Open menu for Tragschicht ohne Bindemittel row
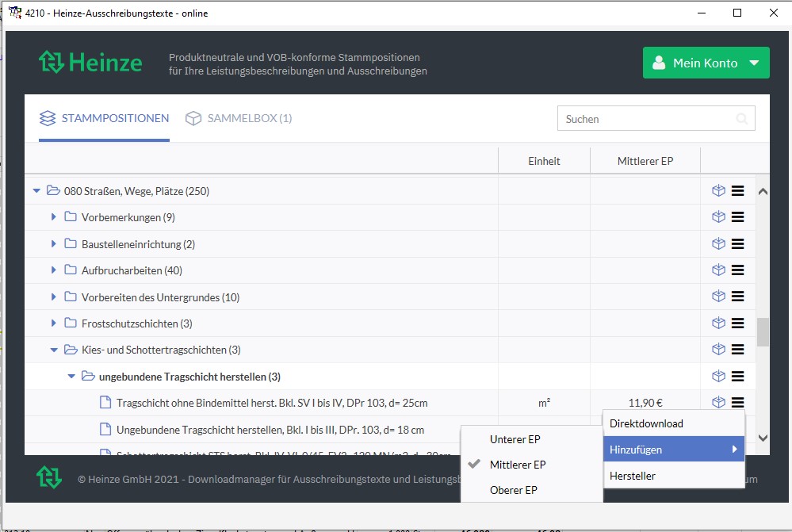This screenshot has width=792, height=532. (x=737, y=403)
